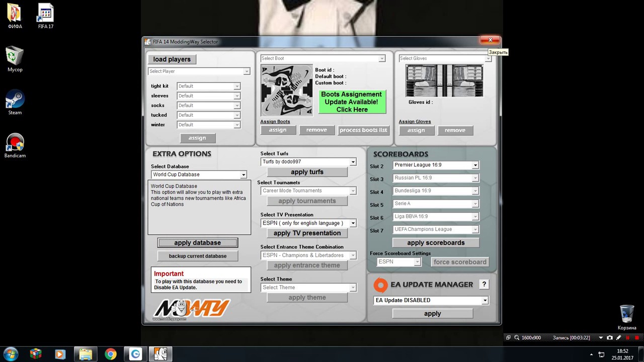Open the Slot 3 Russian PL dropdown

pos(436,178)
